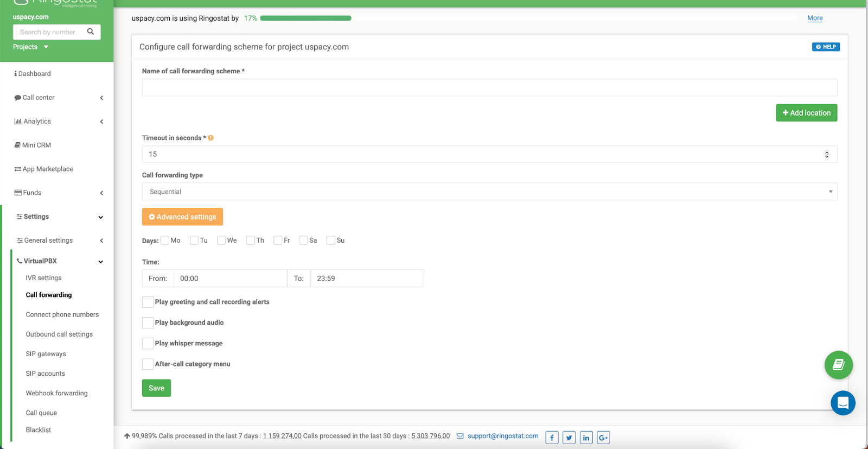
Task: Check the Fr day checkbox
Action: (x=278, y=241)
